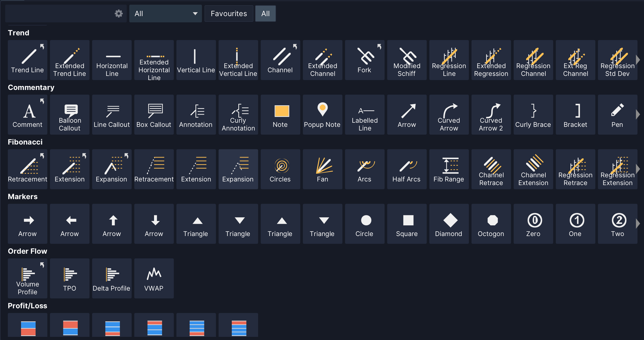This screenshot has height=340, width=644.
Task: Pick the Fibonacci Fan tool
Action: point(322,169)
